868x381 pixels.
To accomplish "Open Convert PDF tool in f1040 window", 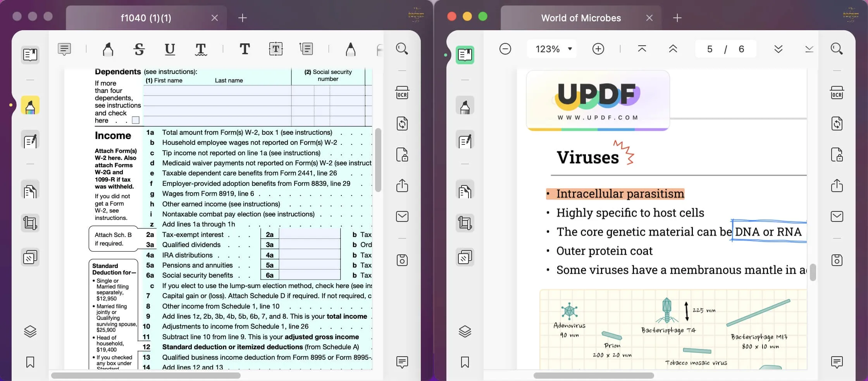I will point(402,124).
